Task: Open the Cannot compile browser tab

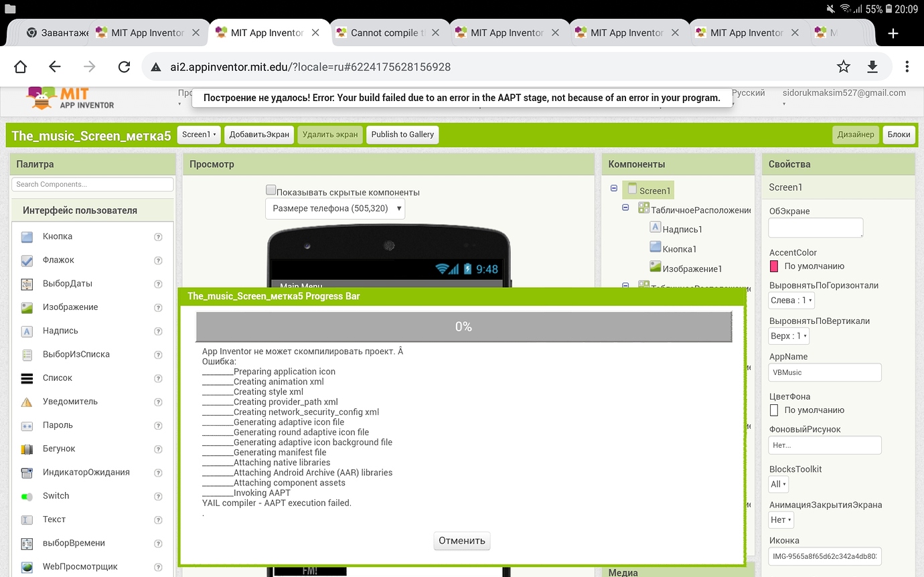Action: [x=384, y=31]
